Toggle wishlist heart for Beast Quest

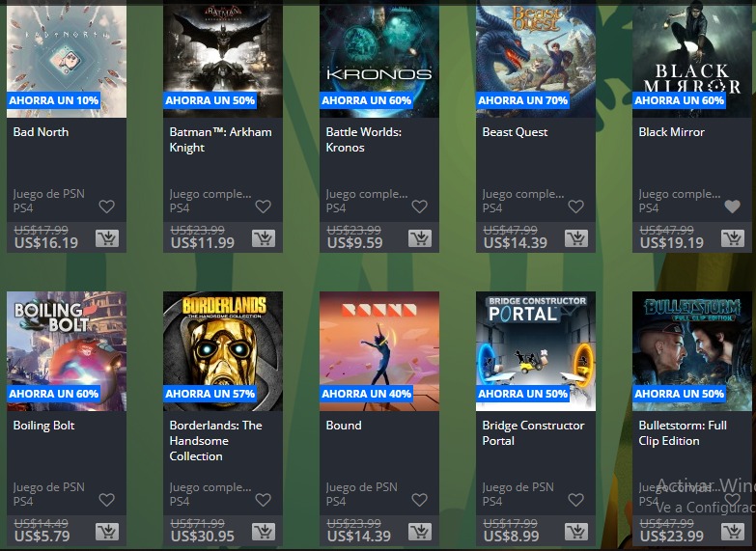(575, 207)
